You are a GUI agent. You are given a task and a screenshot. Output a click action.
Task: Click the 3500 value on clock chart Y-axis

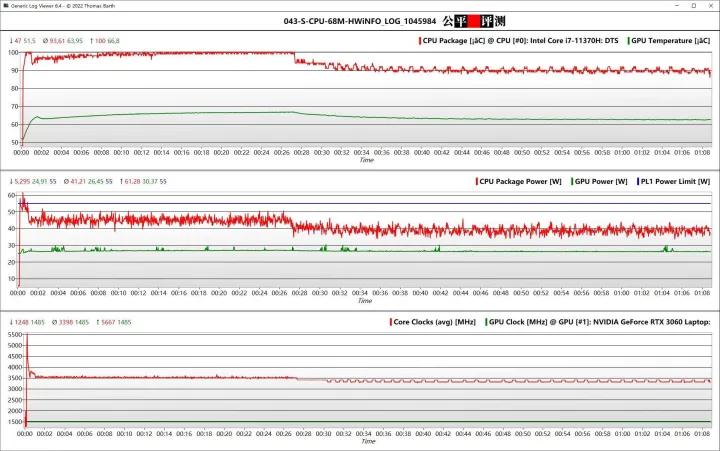point(15,378)
